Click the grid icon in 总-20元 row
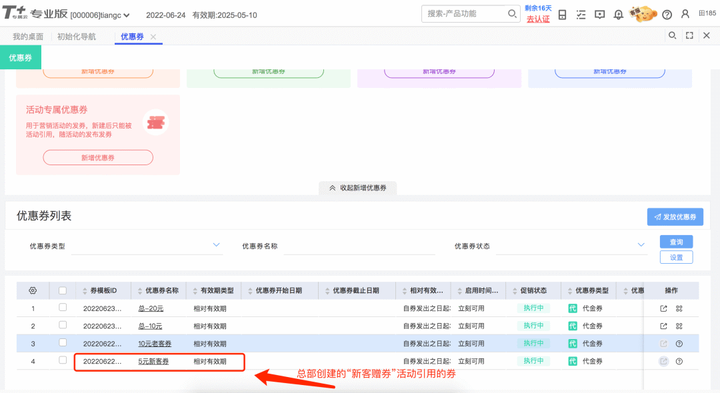Screen dimensions: 720x393 coord(679,309)
